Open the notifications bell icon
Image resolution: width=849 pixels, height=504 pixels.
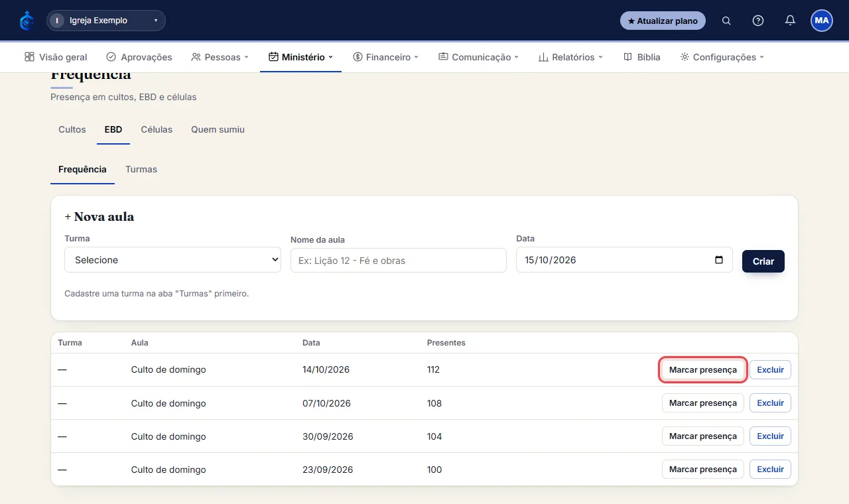[x=790, y=21]
